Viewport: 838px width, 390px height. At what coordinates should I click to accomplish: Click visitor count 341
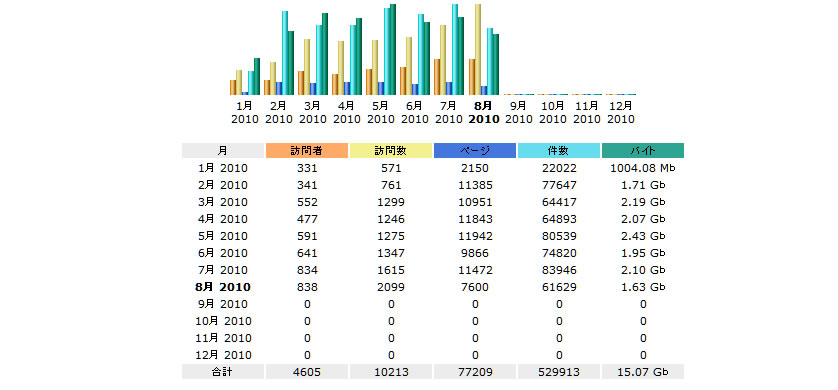[307, 185]
